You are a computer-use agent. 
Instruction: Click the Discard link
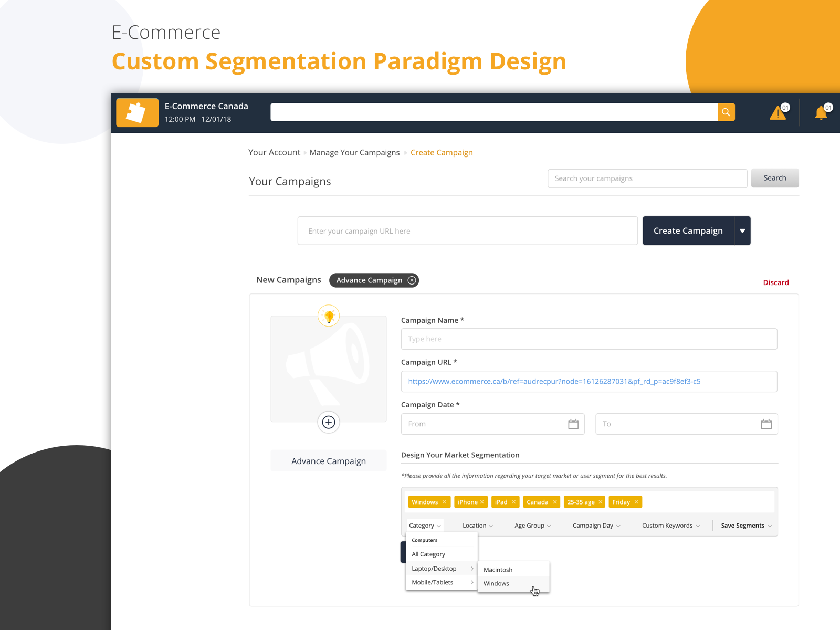tap(776, 282)
